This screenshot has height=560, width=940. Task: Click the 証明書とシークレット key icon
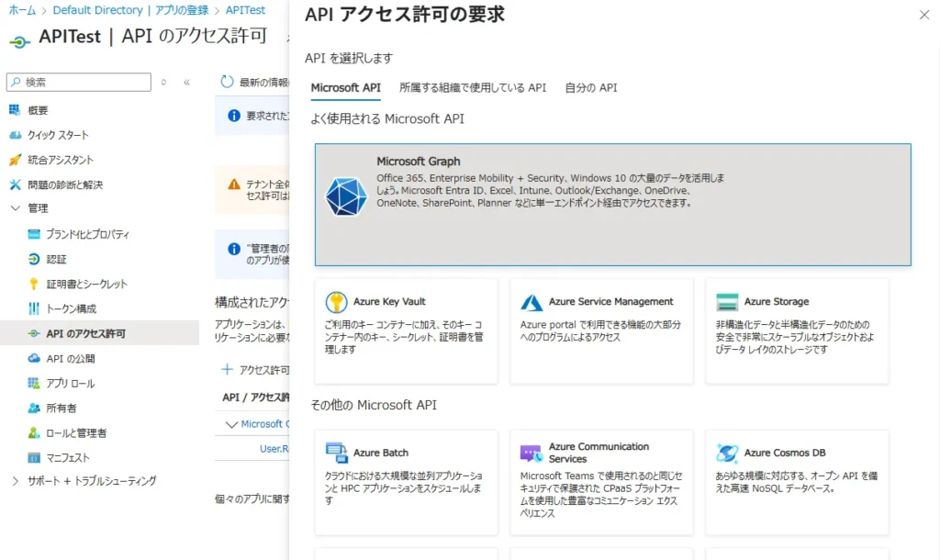(x=34, y=284)
